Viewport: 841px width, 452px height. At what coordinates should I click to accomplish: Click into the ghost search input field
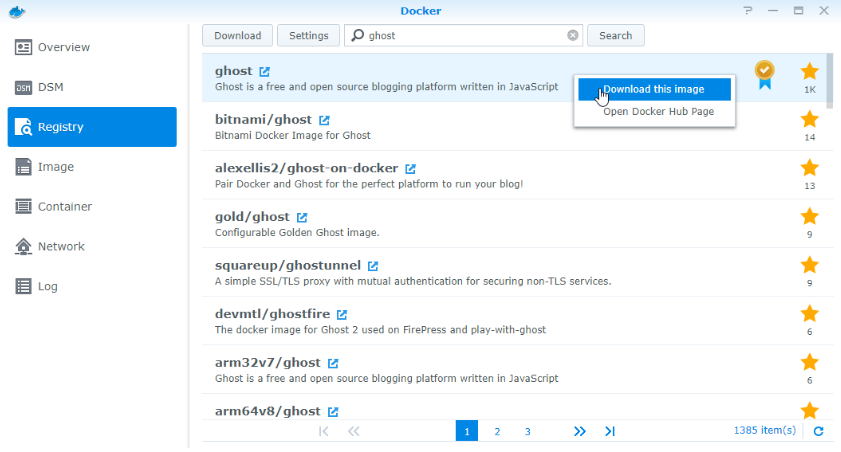tap(464, 35)
